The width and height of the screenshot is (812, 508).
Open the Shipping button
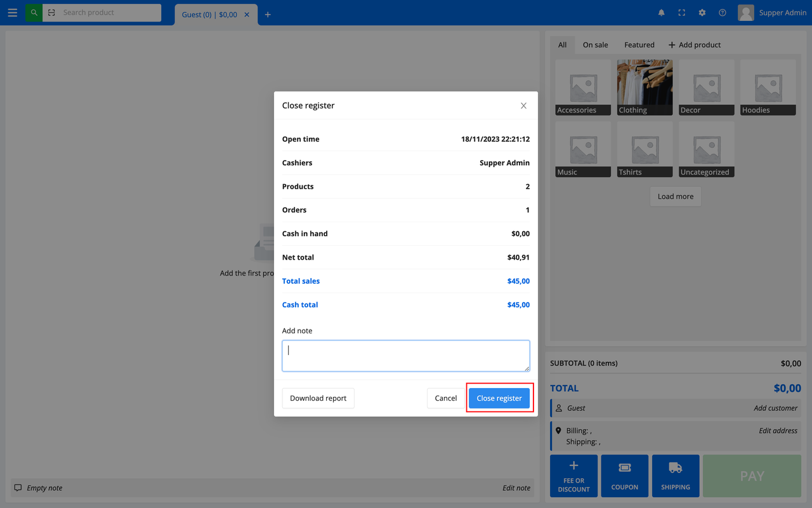point(676,476)
